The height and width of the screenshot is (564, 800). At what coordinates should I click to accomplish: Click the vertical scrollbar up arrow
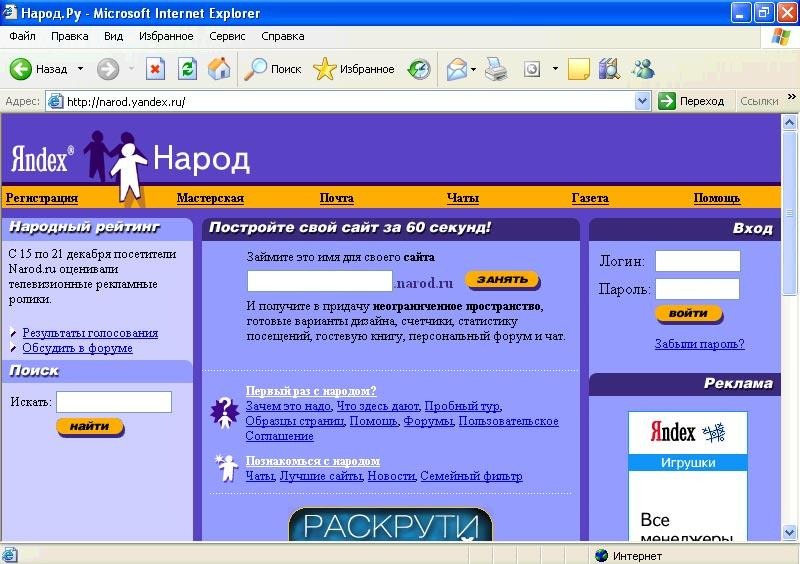pos(790,122)
